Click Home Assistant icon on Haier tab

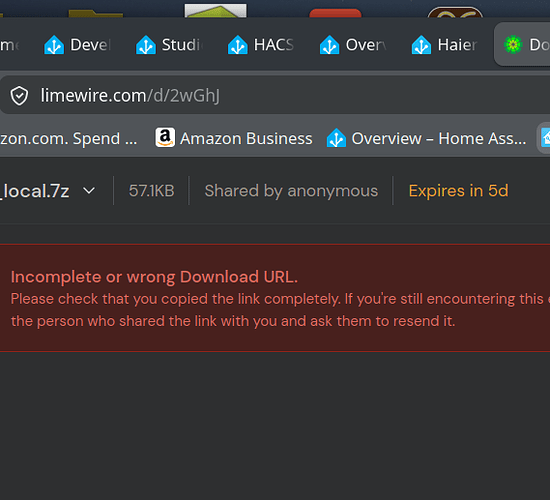[x=422, y=45]
